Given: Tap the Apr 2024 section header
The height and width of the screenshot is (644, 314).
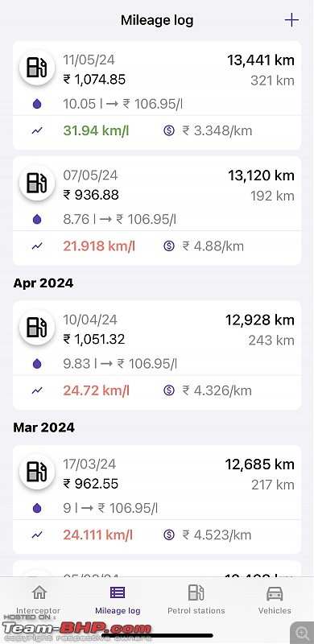Looking at the screenshot, I should (43, 283).
